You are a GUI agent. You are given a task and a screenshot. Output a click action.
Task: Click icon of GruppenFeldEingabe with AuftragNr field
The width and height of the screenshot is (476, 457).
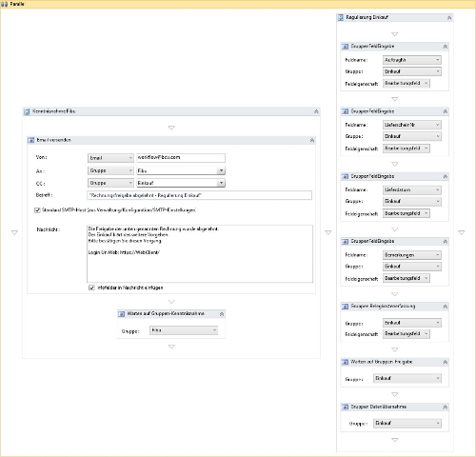pyautogui.click(x=345, y=47)
